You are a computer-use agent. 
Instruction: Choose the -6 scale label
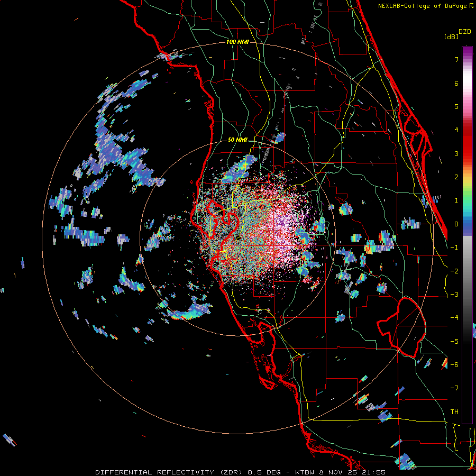pyautogui.click(x=454, y=365)
